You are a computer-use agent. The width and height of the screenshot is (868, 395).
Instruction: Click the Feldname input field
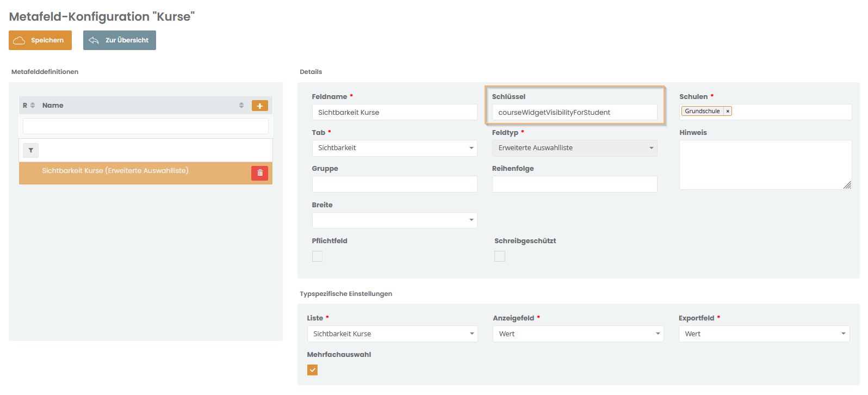coord(394,112)
